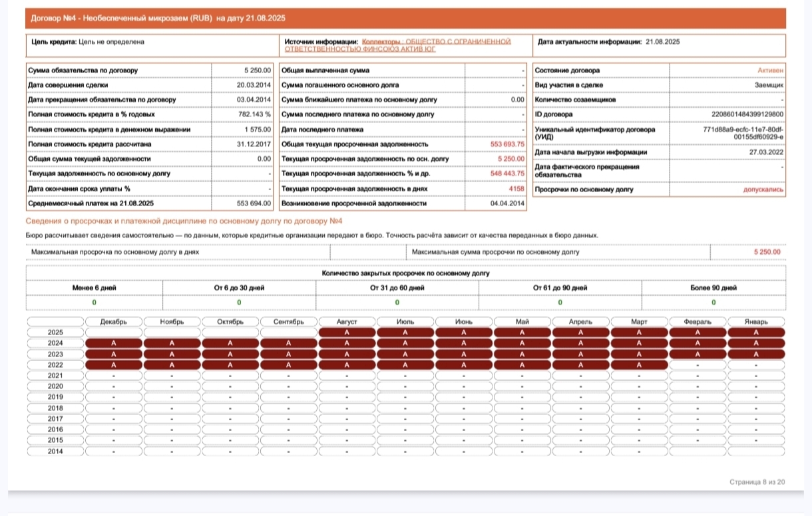812x516 pixels.
Task: Open the collector source link ФИНСОЮЗ АКТИВ ЮГ
Action: 398,45
